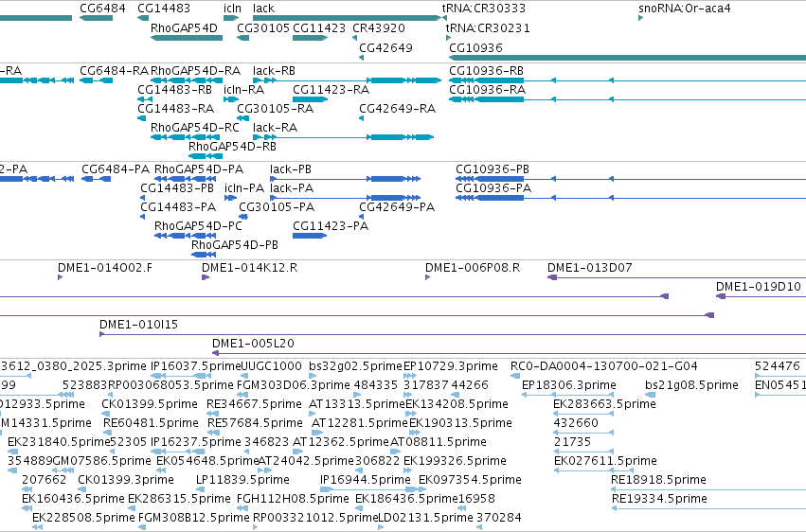Click the lack-RA transcript label
This screenshot has width=806, height=532.
pos(275,128)
